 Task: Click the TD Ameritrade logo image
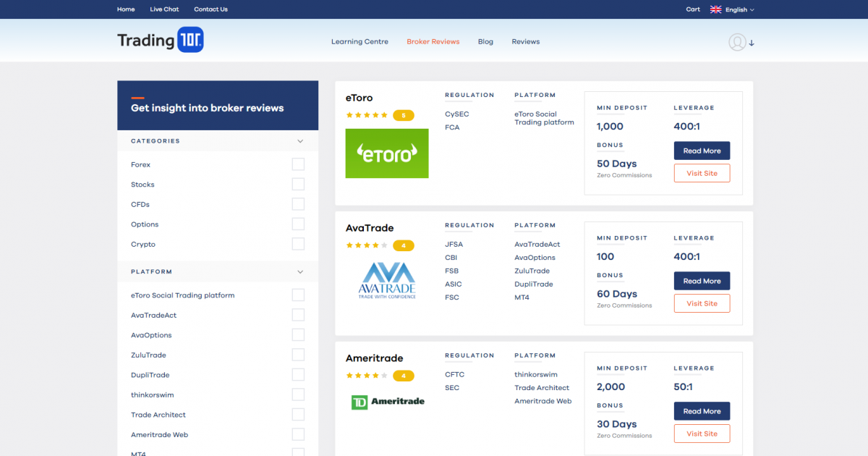pos(388,402)
